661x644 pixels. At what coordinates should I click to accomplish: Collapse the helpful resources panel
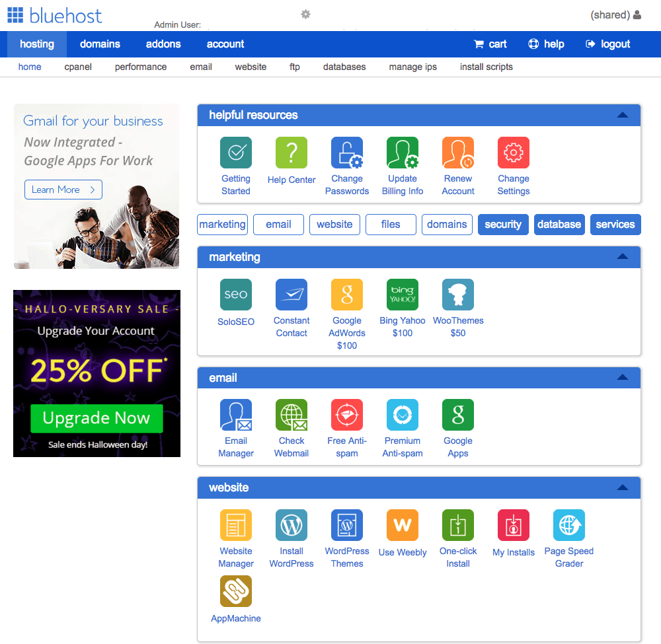[x=623, y=115]
